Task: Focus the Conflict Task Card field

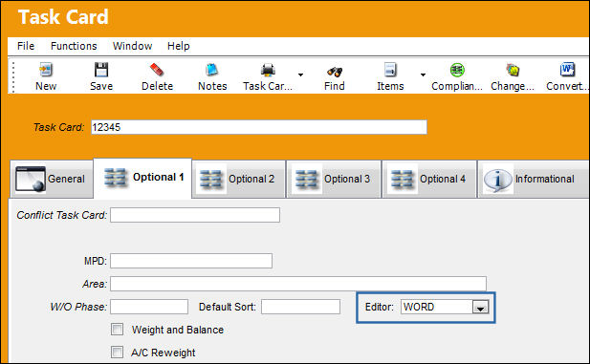Action: (195, 215)
